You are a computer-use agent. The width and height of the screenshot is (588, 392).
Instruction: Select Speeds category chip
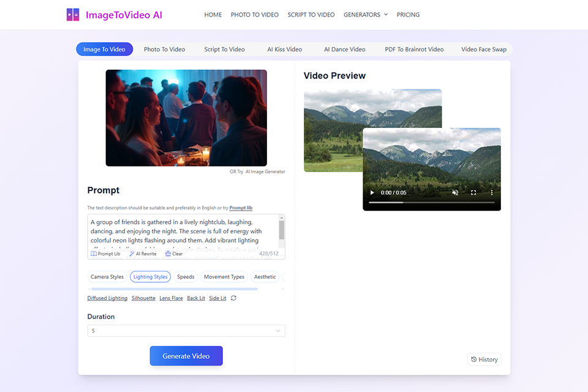(x=186, y=276)
